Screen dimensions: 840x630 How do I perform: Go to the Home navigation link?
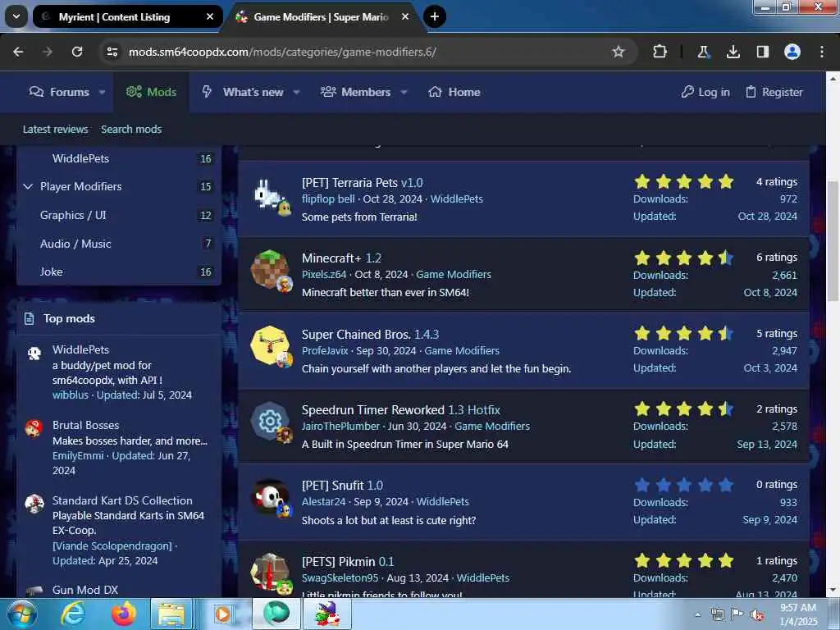coord(454,92)
